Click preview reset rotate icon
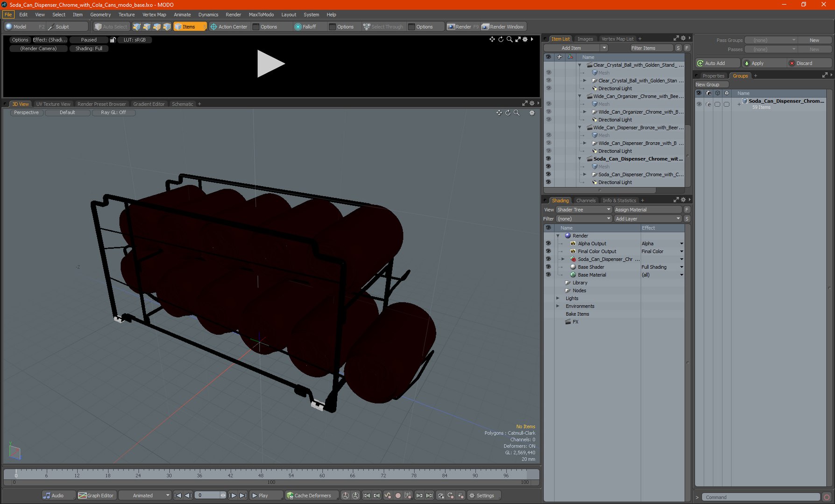 click(501, 39)
